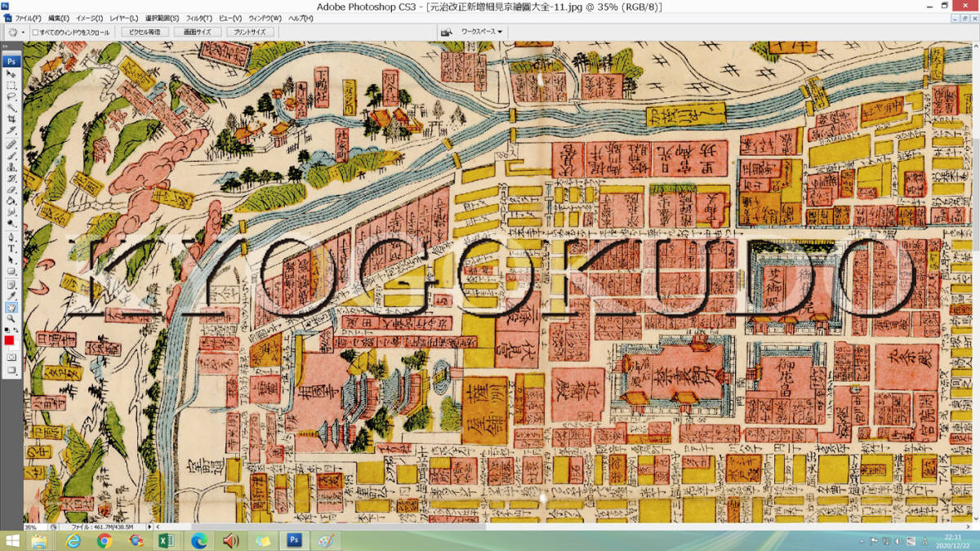Launch Internet Explorer from the taskbar

73,541
